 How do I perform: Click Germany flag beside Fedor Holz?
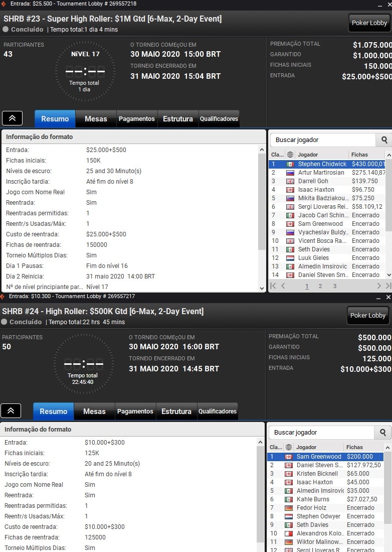click(x=289, y=508)
